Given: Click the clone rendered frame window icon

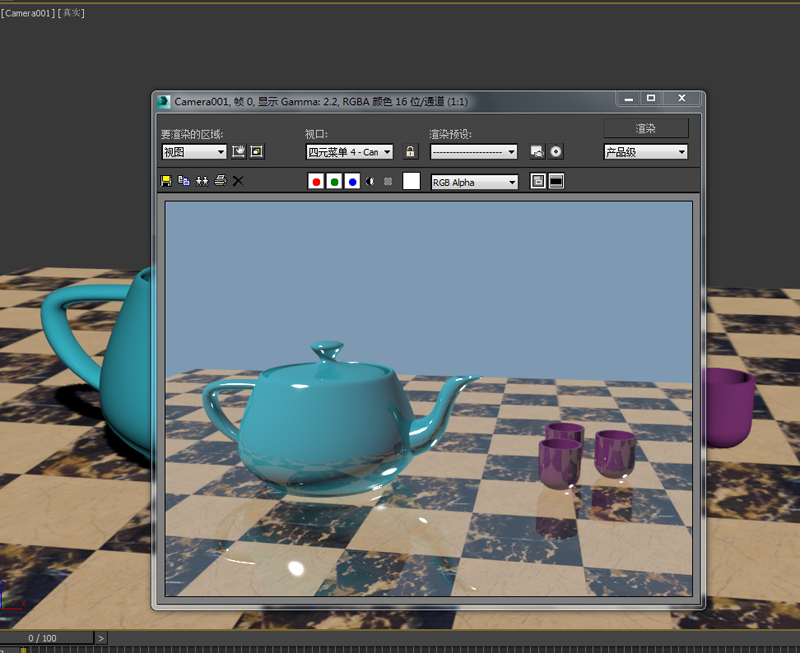Looking at the screenshot, I should [202, 181].
